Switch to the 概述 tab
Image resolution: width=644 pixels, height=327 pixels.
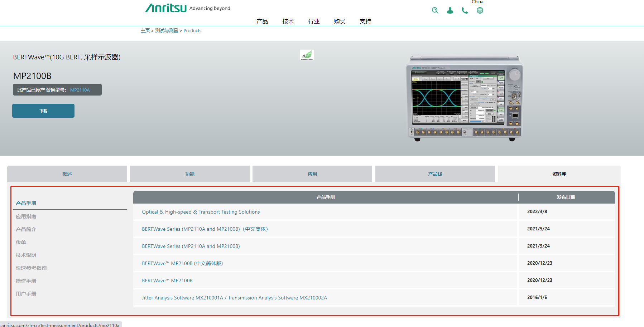coord(67,174)
